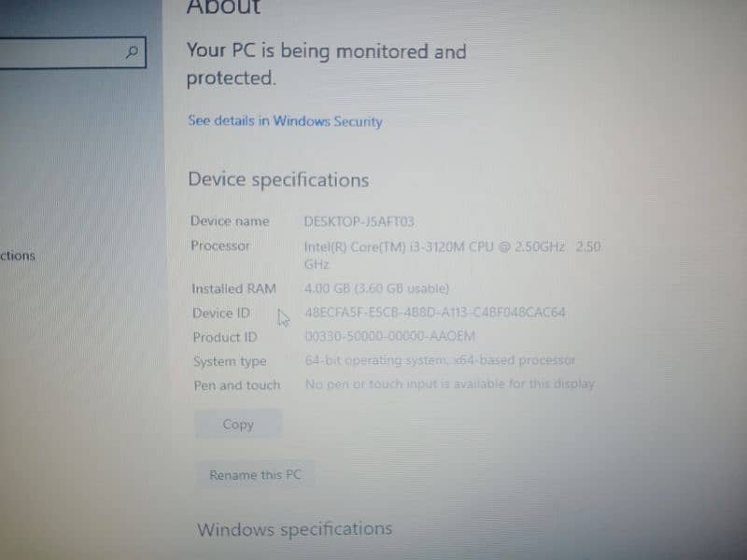Click the About page title

coord(223,7)
